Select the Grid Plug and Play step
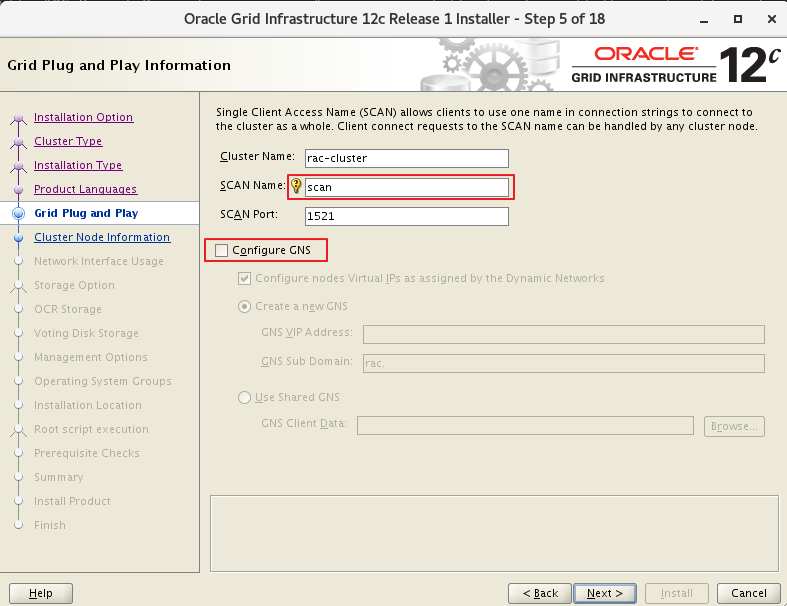Image resolution: width=787 pixels, height=606 pixels. (x=86, y=213)
